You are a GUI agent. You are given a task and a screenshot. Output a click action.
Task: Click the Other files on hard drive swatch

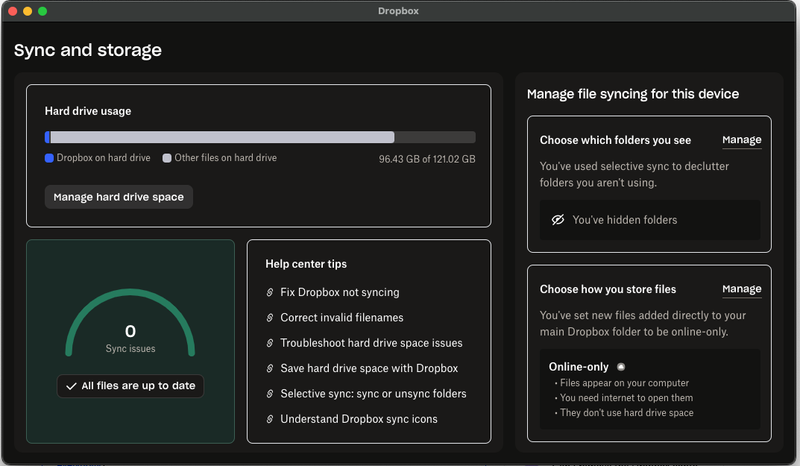click(167, 158)
